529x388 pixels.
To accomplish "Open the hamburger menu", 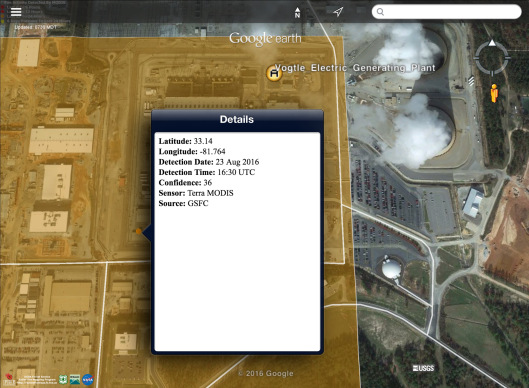I will pos(16,12).
